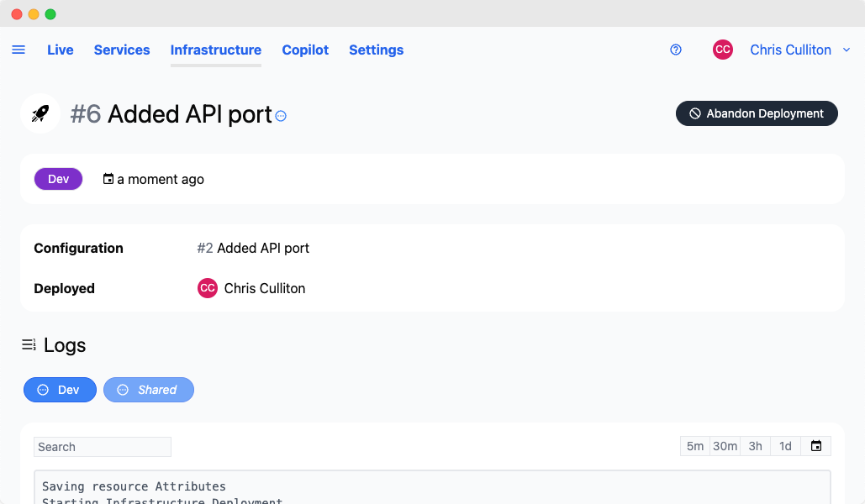865x504 pixels.
Task: Click the Logs list icon
Action: point(29,345)
